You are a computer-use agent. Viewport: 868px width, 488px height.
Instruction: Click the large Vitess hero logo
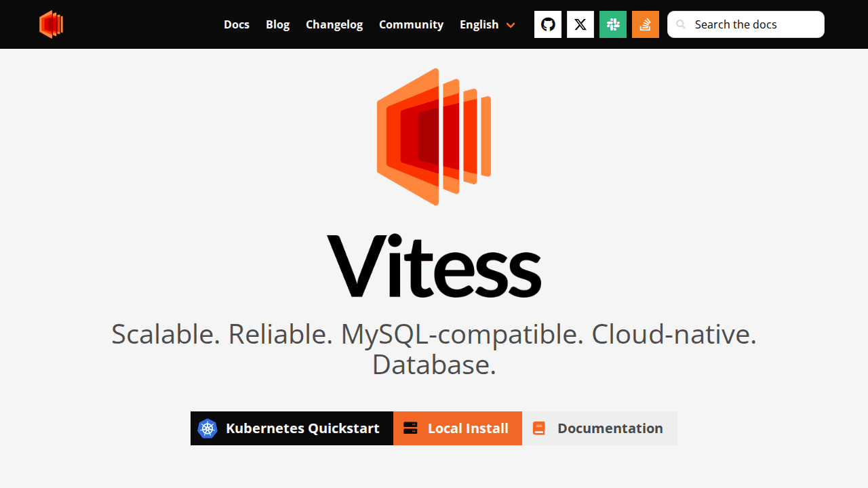pos(434,137)
